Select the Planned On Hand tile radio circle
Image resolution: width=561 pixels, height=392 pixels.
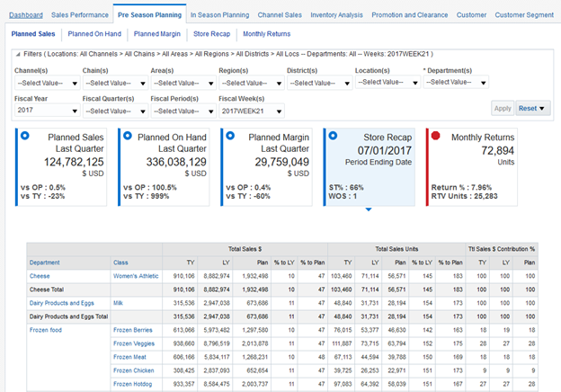tap(127, 136)
